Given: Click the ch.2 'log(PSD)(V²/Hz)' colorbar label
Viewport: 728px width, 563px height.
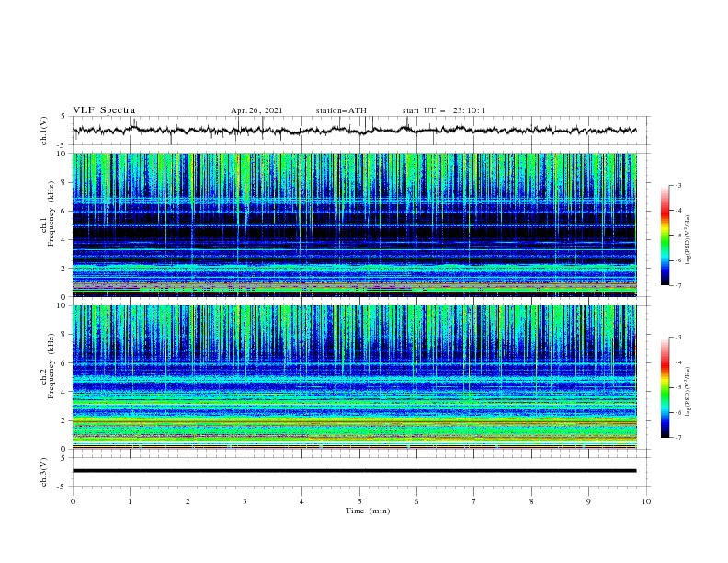Looking at the screenshot, I should coord(688,392).
